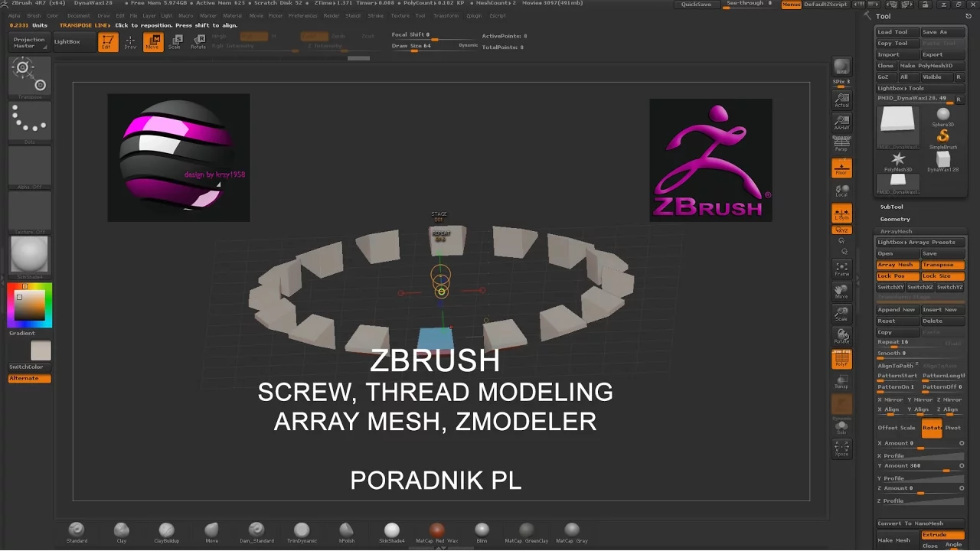Select the ClayBuildup brush

tap(166, 532)
